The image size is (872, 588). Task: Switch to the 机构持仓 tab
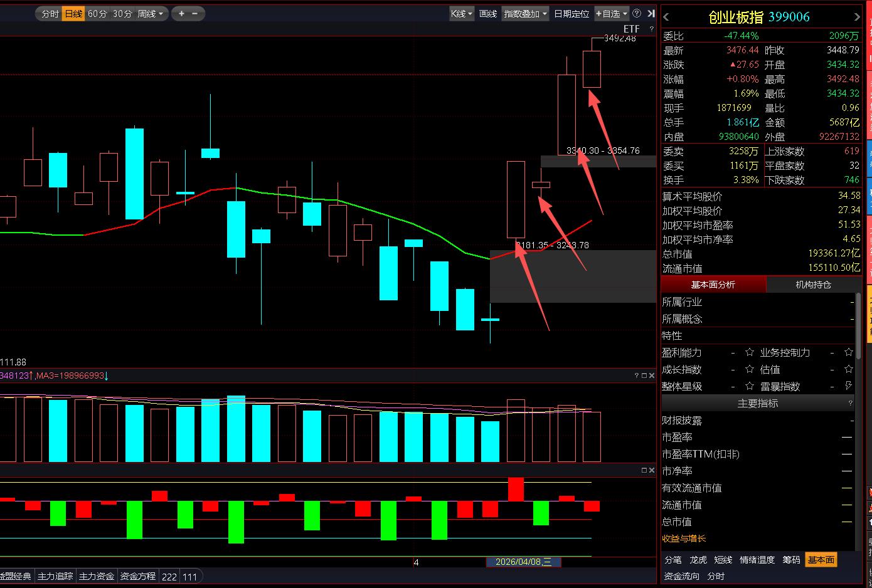click(813, 285)
